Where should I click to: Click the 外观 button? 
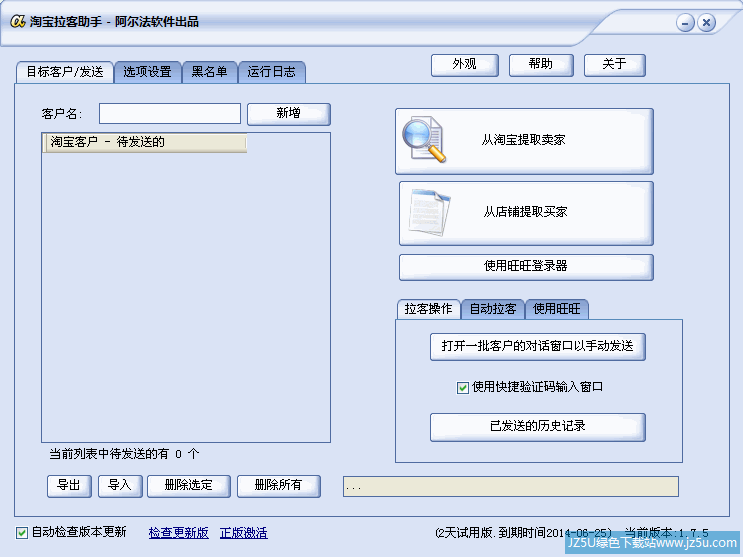[x=464, y=64]
